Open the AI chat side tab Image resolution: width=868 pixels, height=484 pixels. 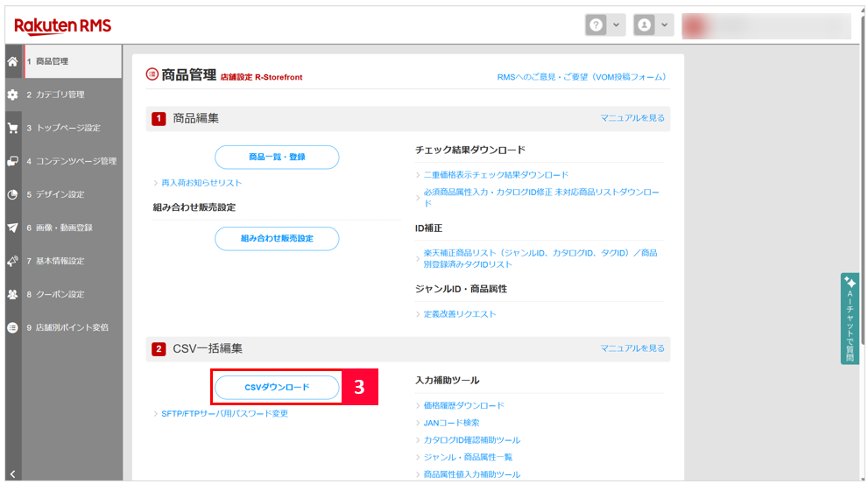click(x=850, y=319)
